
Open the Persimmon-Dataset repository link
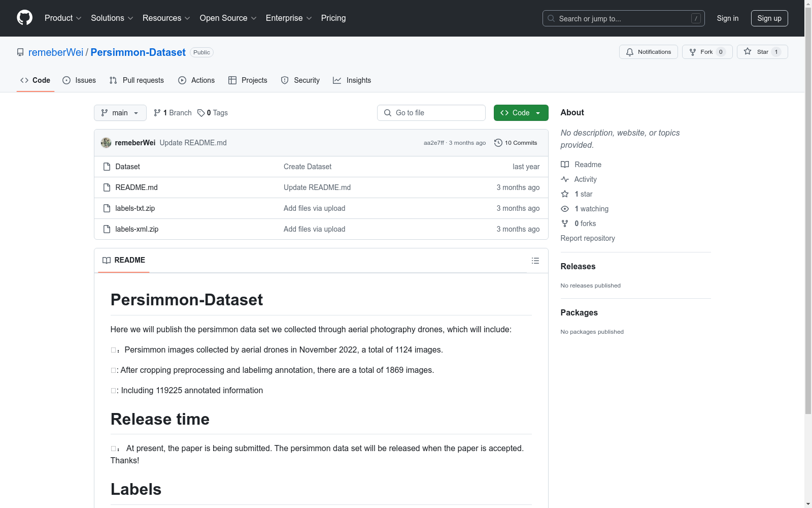pos(138,52)
